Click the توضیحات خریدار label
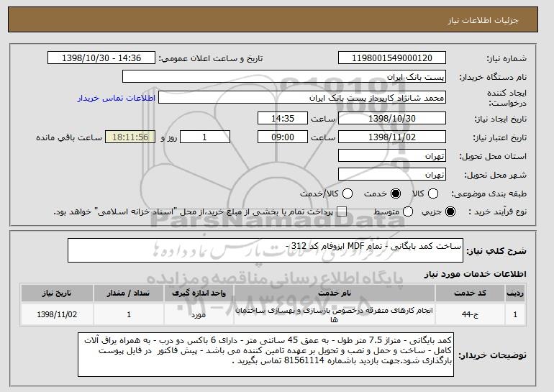Image resolution: width=554 pixels, height=392 pixels. point(492,355)
